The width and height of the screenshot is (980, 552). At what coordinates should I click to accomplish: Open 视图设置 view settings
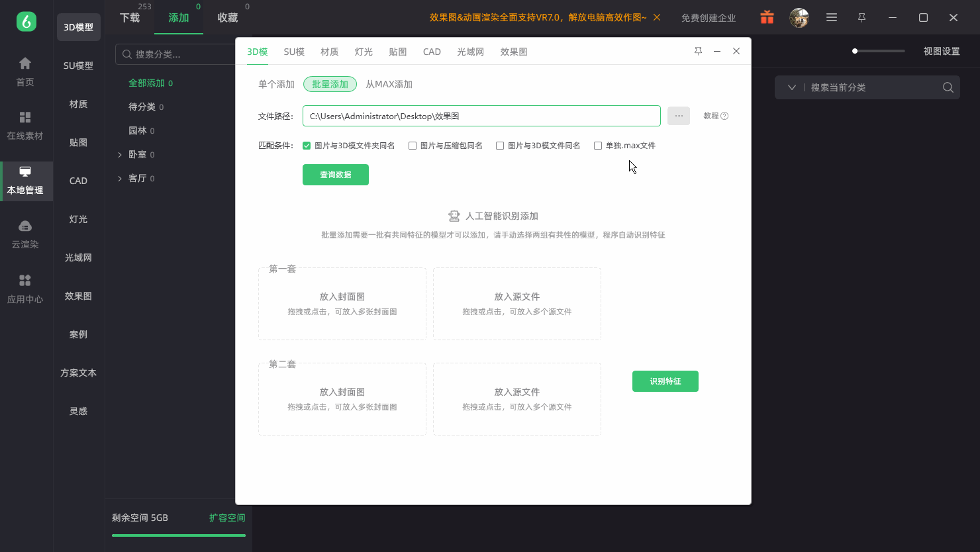click(x=942, y=51)
